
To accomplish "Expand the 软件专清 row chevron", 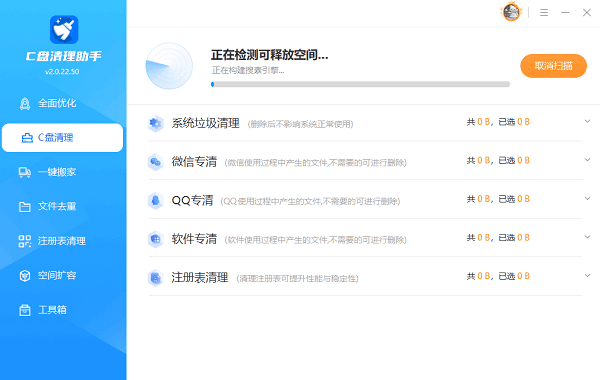I will (x=587, y=237).
